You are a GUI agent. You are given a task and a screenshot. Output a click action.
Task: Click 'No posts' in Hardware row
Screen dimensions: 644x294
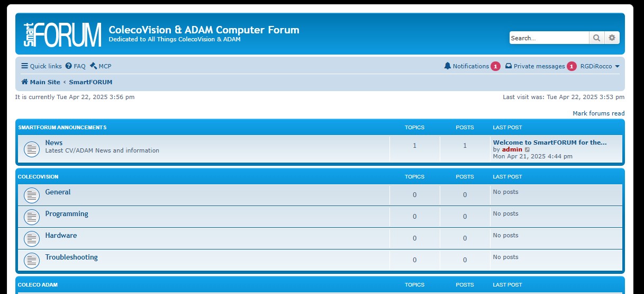click(505, 235)
